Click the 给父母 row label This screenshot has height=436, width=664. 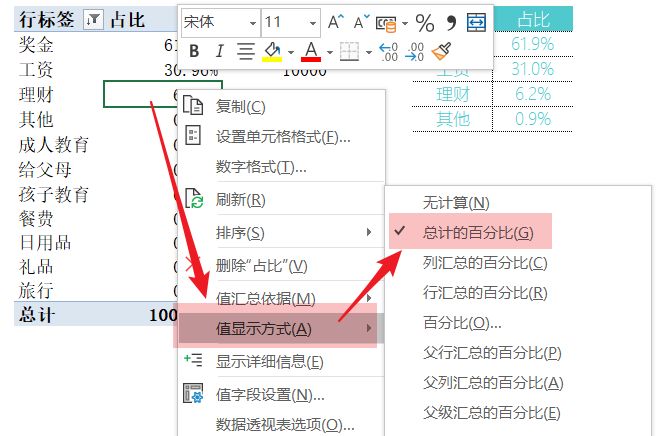pyautogui.click(x=45, y=170)
